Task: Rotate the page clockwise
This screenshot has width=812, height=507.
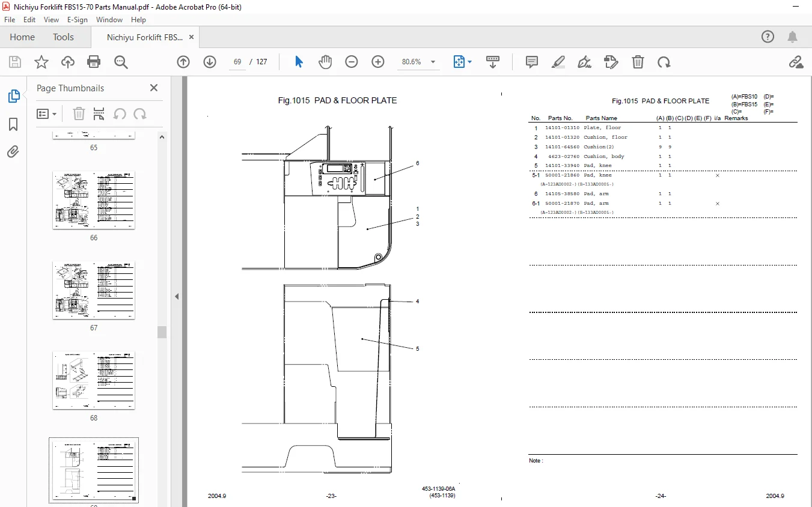Action: click(x=664, y=62)
